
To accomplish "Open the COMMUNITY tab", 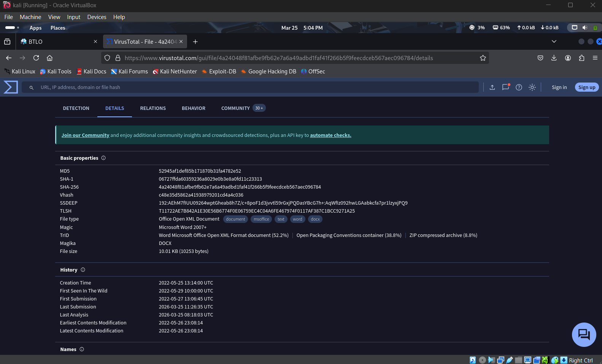I will [x=243, y=108].
